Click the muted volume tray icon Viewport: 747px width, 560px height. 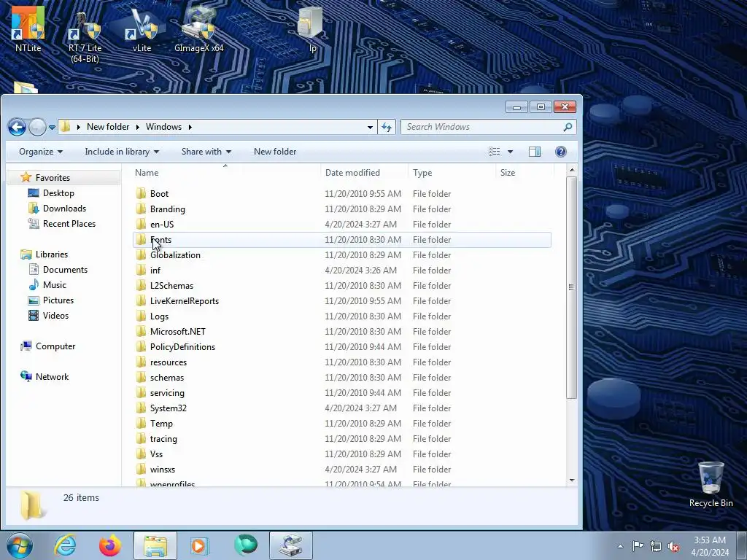point(673,546)
